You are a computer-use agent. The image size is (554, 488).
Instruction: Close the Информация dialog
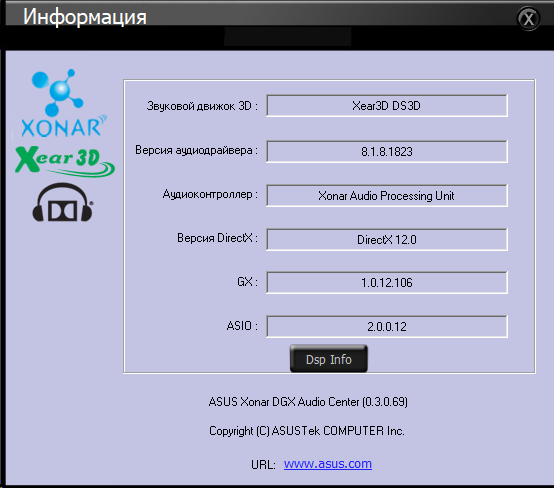click(x=528, y=19)
